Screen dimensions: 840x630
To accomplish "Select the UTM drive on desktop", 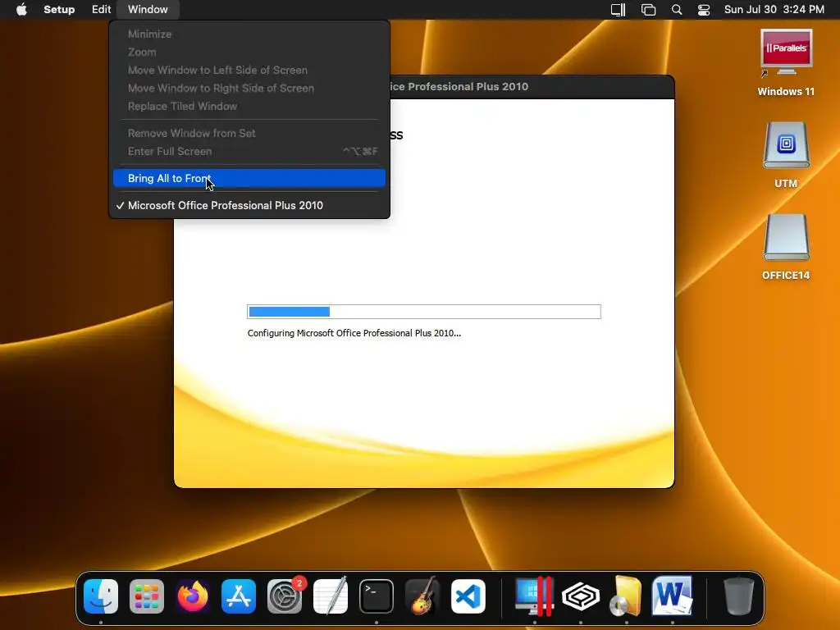I will (786, 155).
